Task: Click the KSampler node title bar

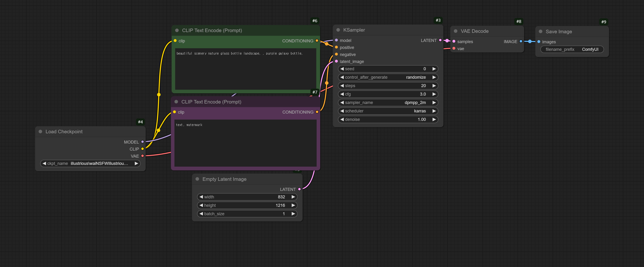Action: point(388,30)
